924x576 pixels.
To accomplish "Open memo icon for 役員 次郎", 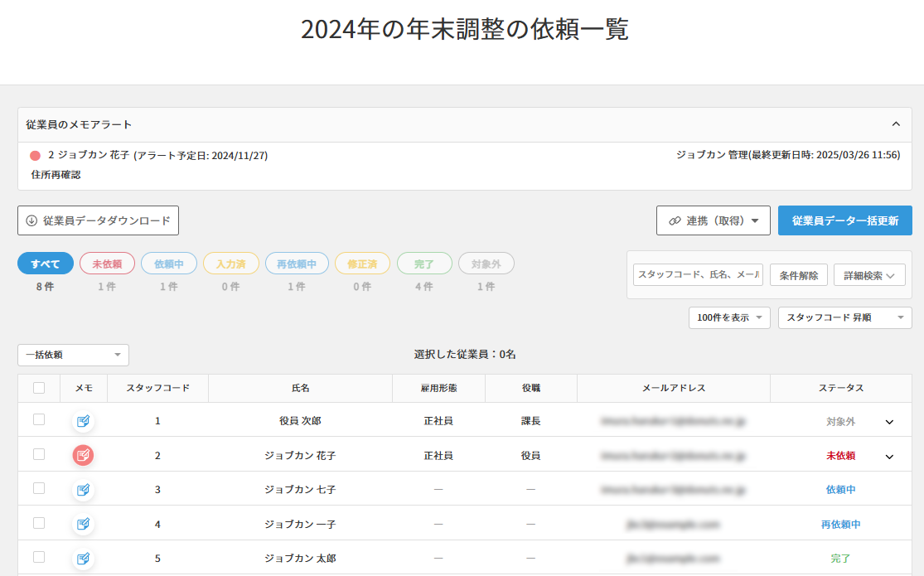I will point(83,421).
